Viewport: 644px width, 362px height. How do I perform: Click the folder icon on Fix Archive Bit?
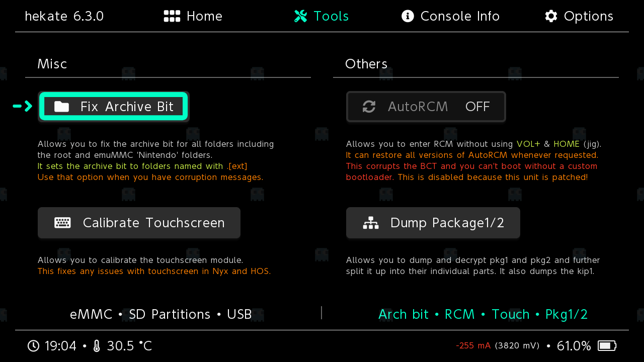coord(61,107)
